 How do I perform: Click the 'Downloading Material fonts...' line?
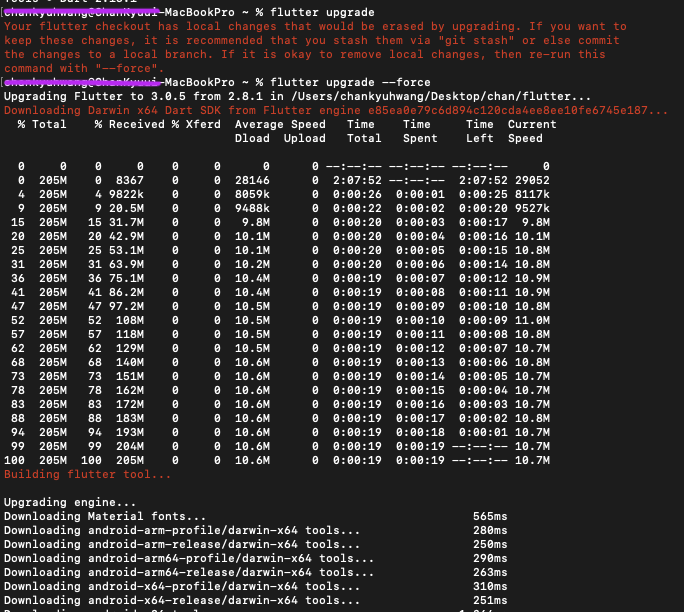pos(105,516)
